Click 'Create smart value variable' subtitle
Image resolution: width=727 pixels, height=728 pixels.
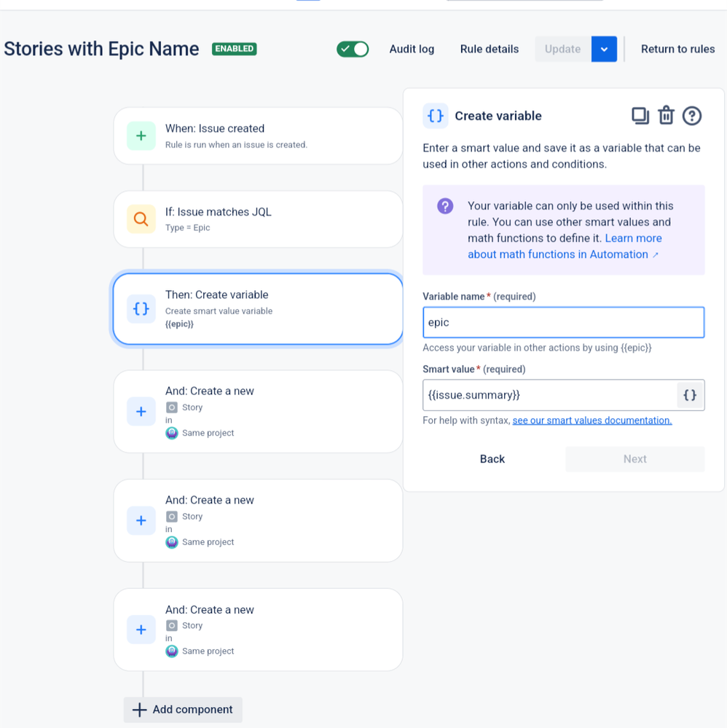point(219,311)
